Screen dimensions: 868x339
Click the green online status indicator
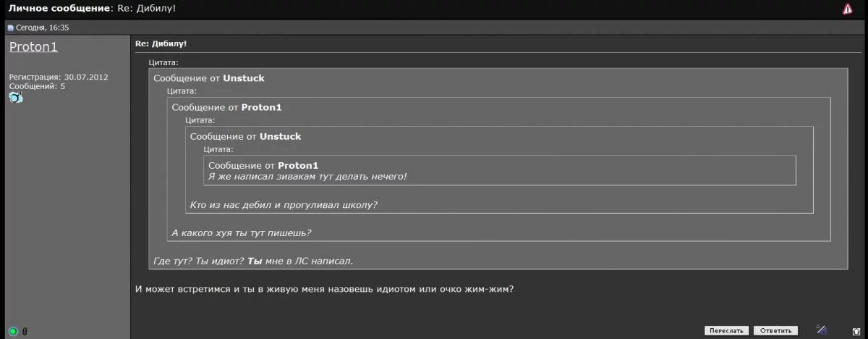(x=13, y=331)
